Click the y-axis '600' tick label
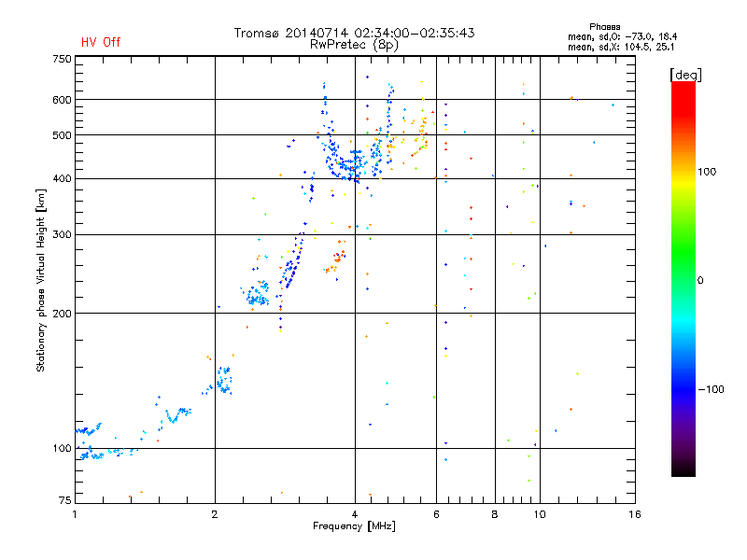 coord(62,100)
